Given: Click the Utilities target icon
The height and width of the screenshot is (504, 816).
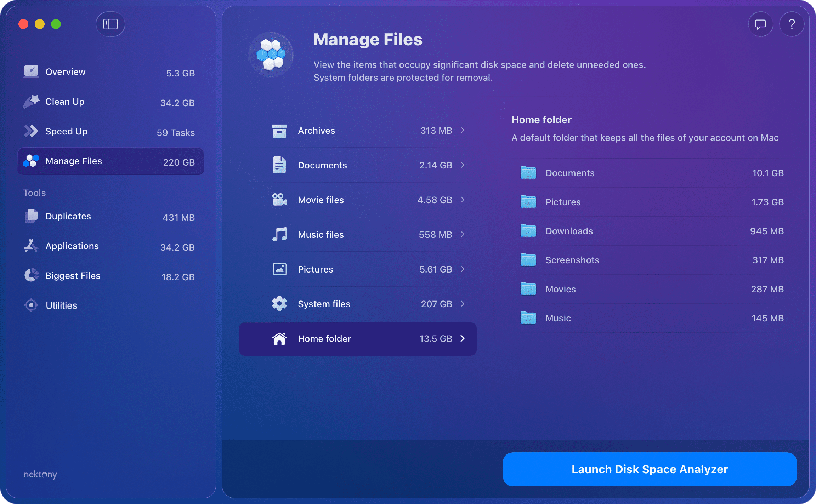Looking at the screenshot, I should click(31, 305).
